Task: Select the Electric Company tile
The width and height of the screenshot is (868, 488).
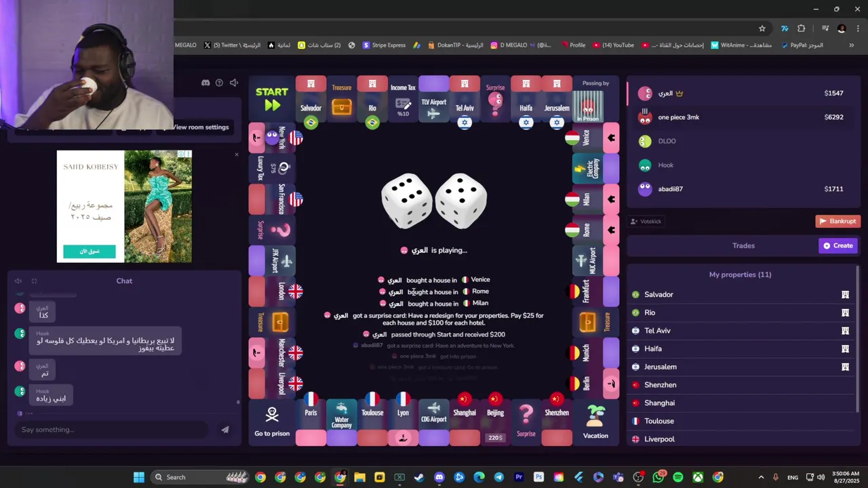Action: coord(595,168)
